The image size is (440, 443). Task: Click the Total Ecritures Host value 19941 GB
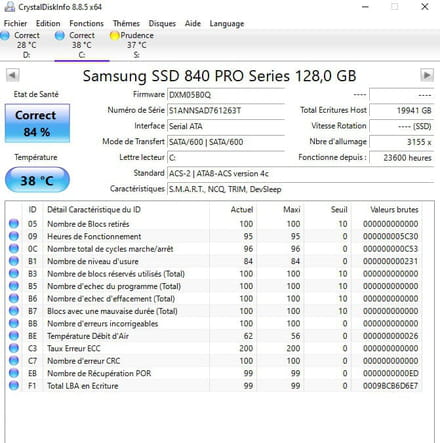pos(402,111)
